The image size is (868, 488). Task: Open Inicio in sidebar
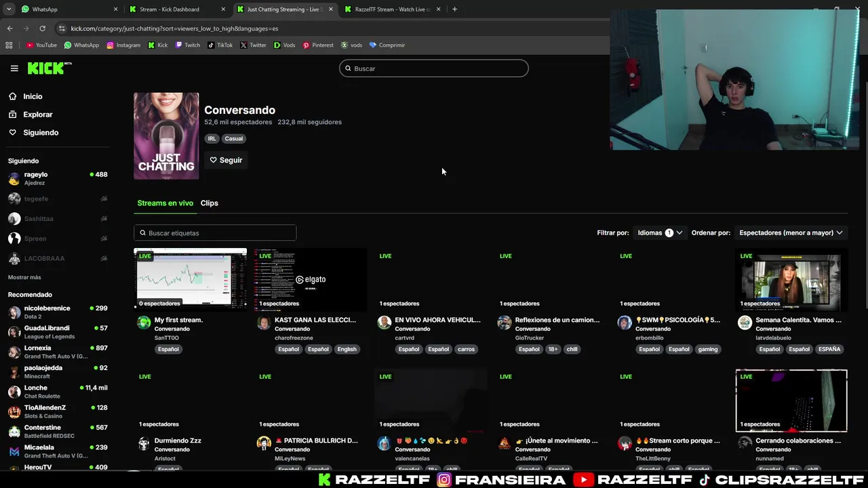tap(33, 96)
